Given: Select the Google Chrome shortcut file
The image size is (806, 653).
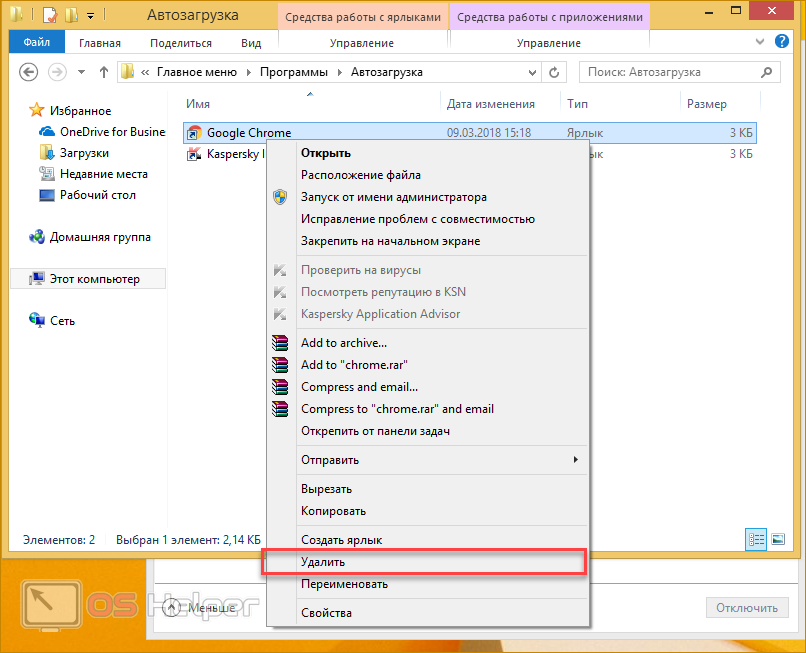Looking at the screenshot, I should (x=248, y=133).
